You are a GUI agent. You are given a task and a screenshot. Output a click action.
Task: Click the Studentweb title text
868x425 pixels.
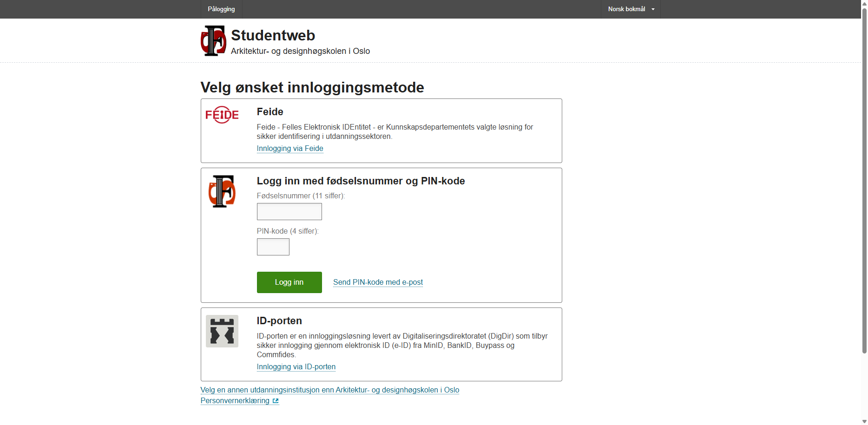[x=273, y=35]
